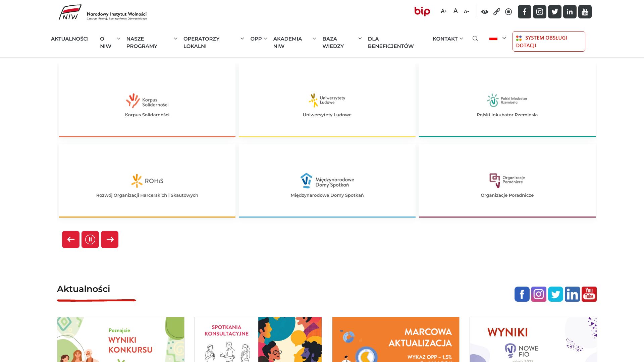Open Facebook from the header icons
Image resolution: width=644 pixels, height=362 pixels.
click(x=525, y=12)
